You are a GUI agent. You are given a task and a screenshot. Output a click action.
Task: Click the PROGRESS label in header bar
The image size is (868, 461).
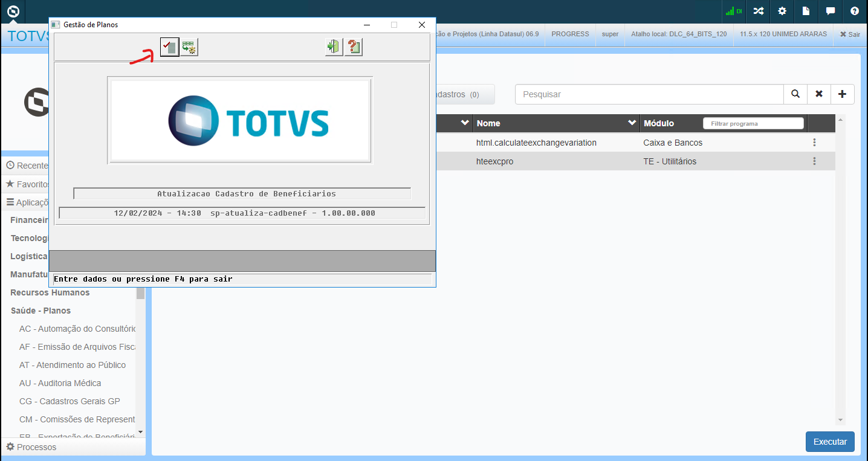570,34
